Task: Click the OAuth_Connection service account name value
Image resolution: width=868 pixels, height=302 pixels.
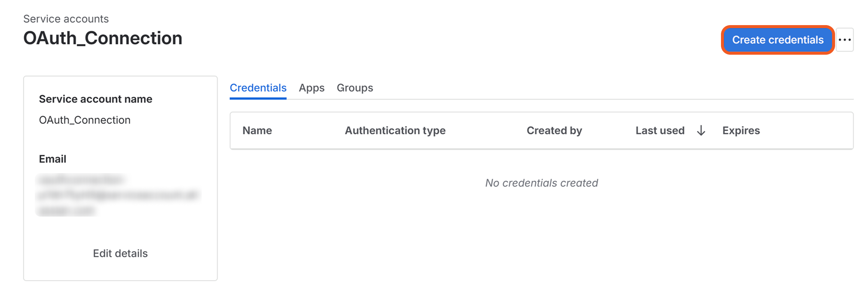Action: pos(85,120)
